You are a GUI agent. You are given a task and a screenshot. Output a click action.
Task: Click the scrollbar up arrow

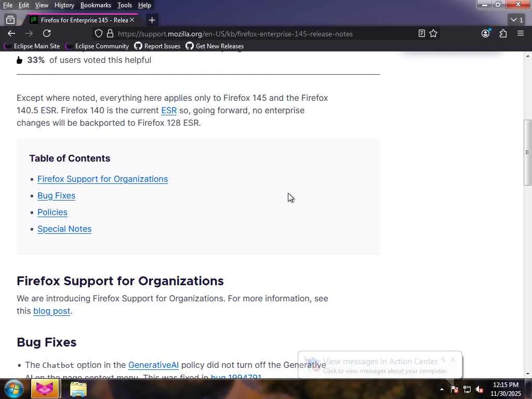click(x=528, y=56)
